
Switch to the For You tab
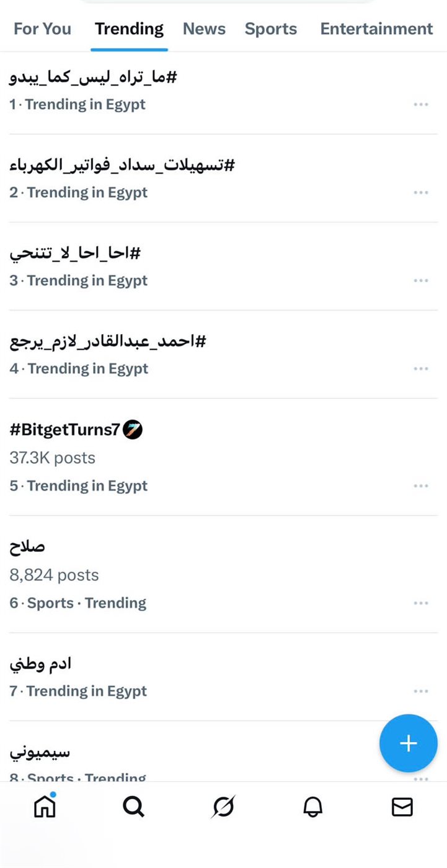[x=42, y=29]
